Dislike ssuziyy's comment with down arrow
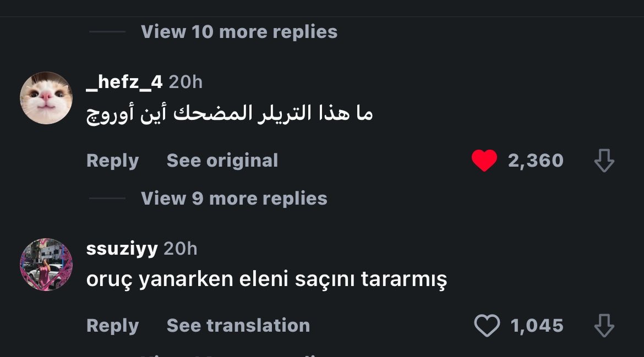644x357 pixels. coord(604,326)
